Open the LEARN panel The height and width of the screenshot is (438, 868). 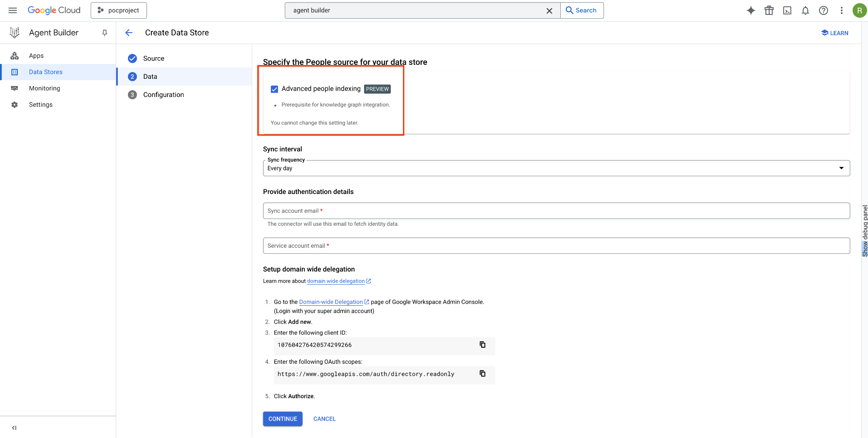835,33
